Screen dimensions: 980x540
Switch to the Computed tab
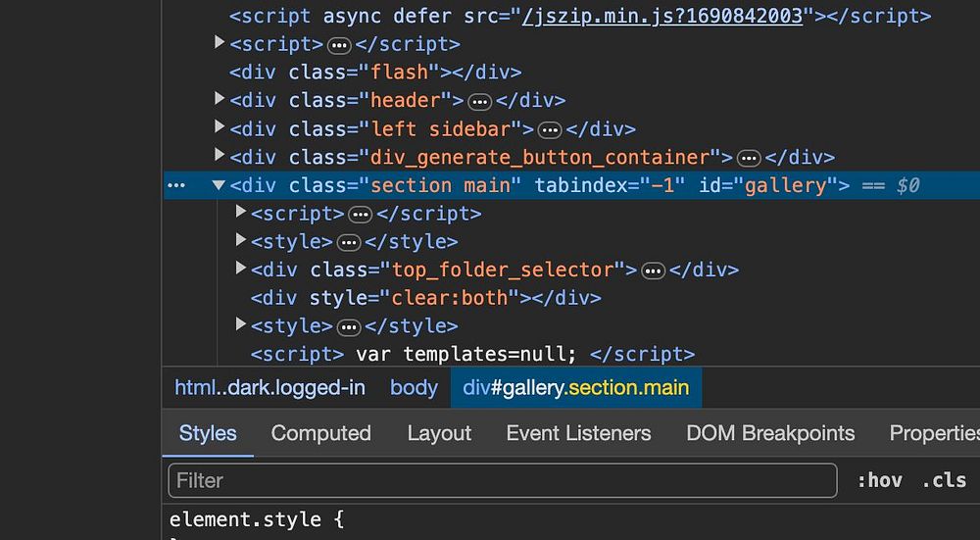coord(320,433)
